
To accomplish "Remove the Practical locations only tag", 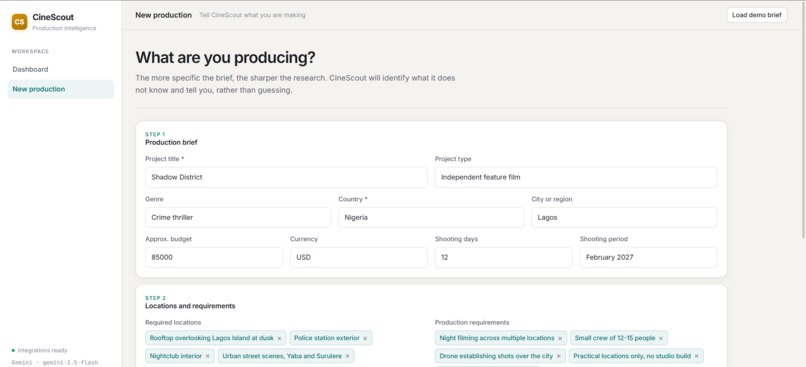I will (x=697, y=356).
